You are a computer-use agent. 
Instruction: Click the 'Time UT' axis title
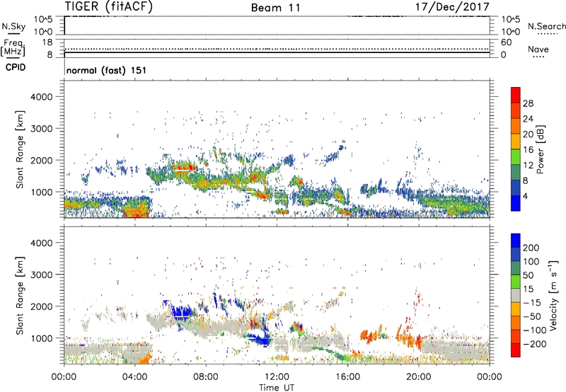277,388
